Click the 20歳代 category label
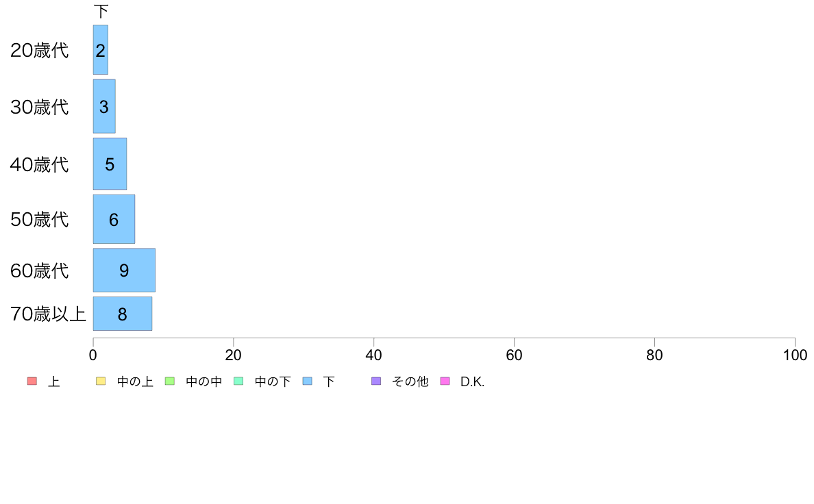The image size is (814, 504). click(x=40, y=51)
